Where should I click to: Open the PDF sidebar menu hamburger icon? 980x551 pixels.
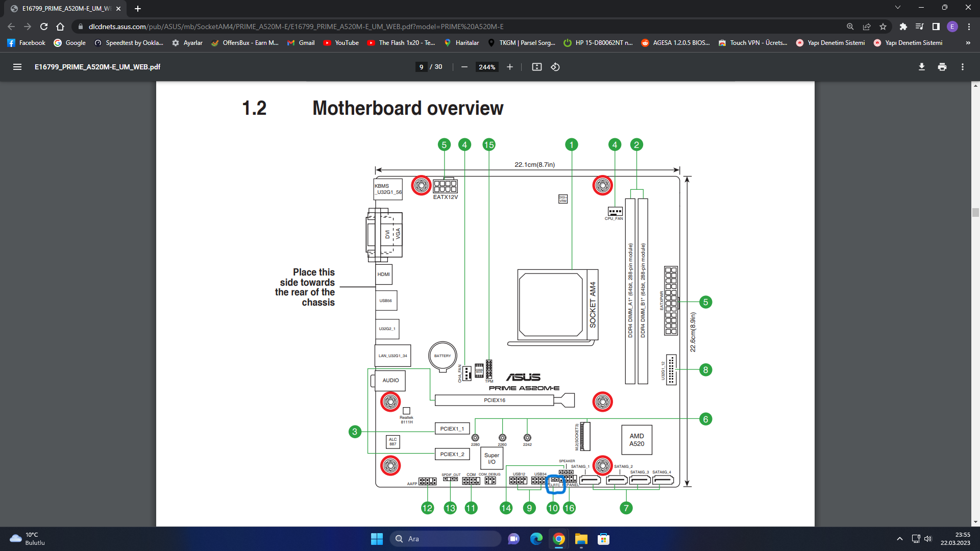pyautogui.click(x=17, y=67)
